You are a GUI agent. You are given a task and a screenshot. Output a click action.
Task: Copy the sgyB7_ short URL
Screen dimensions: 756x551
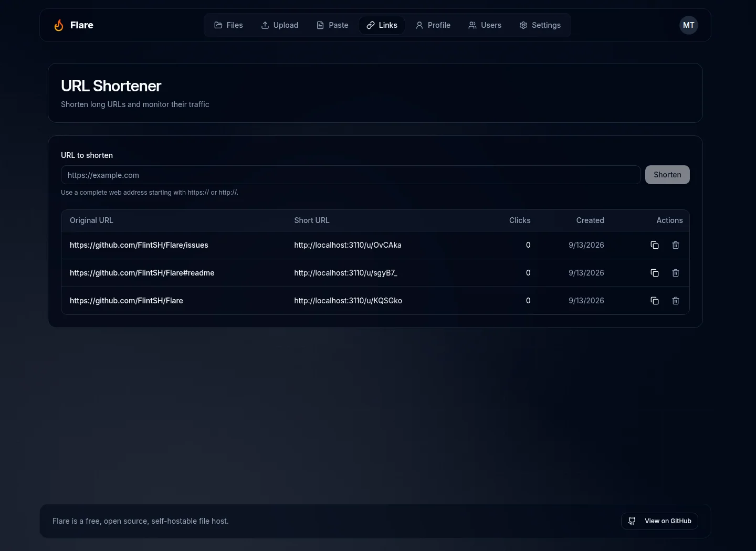click(x=655, y=273)
